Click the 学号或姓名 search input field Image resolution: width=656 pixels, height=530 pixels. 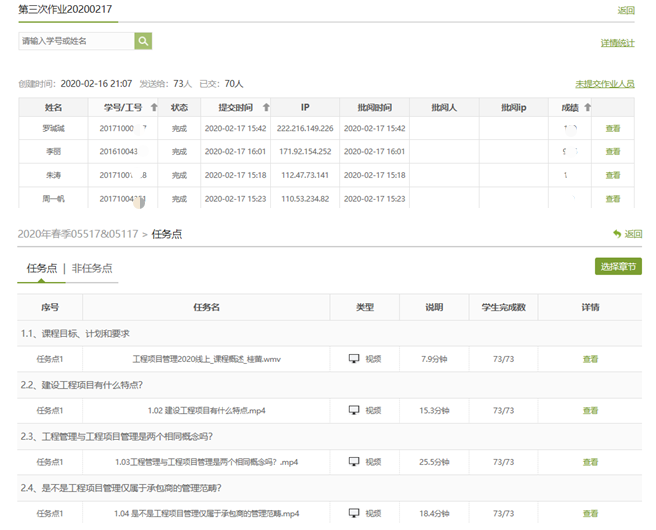(76, 41)
